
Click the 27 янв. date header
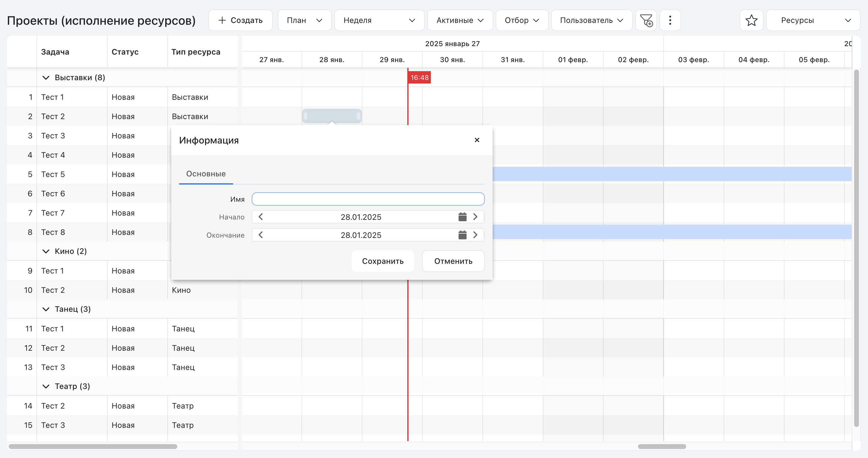(x=272, y=60)
